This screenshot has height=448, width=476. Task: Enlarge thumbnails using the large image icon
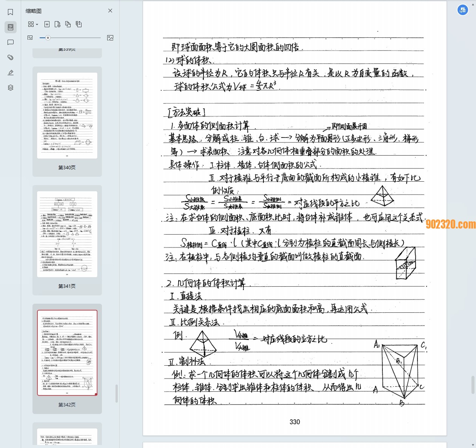[110, 38]
